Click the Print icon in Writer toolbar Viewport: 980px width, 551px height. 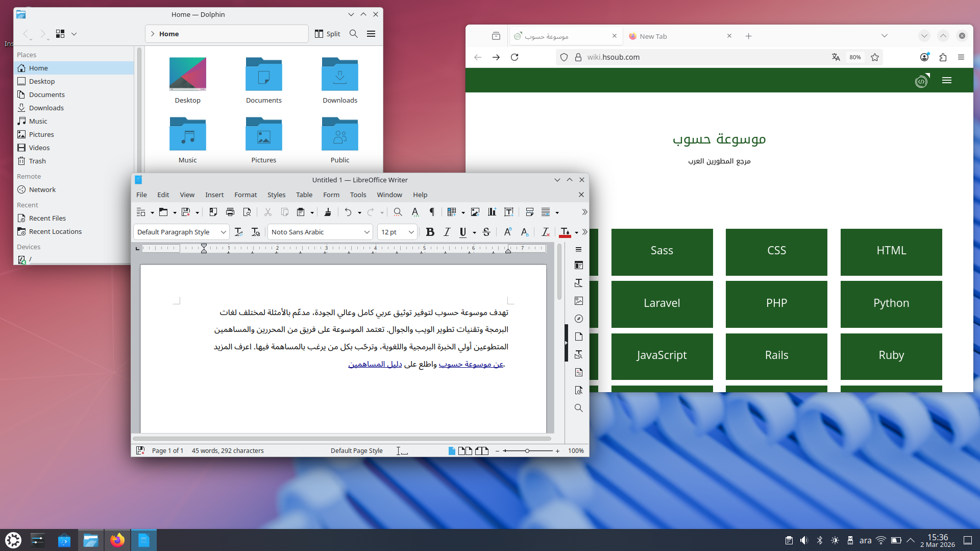tap(230, 212)
